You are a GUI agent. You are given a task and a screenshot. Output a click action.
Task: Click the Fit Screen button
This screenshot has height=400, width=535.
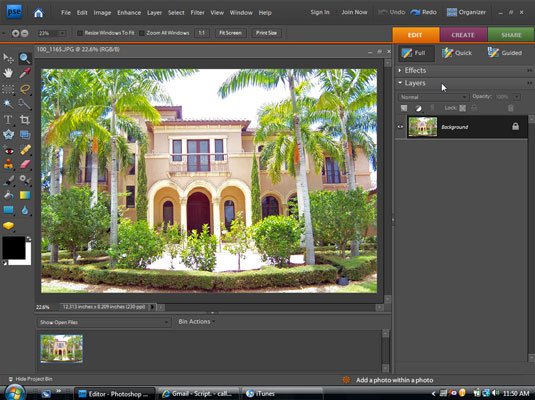[230, 33]
